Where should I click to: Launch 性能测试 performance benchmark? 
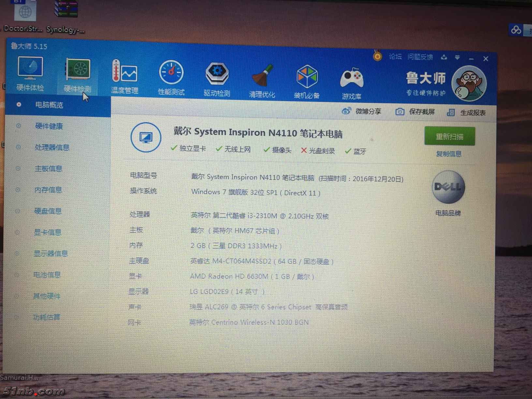pyautogui.click(x=171, y=78)
